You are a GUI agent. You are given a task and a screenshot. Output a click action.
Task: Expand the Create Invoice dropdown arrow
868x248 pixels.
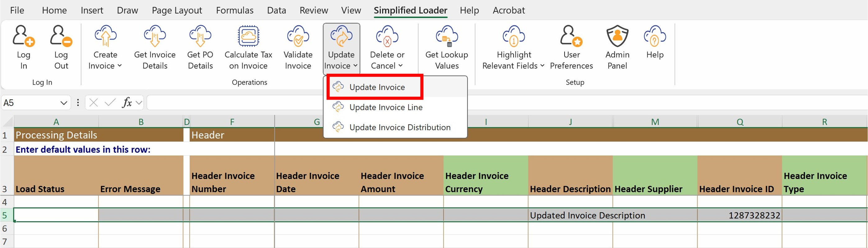120,66
